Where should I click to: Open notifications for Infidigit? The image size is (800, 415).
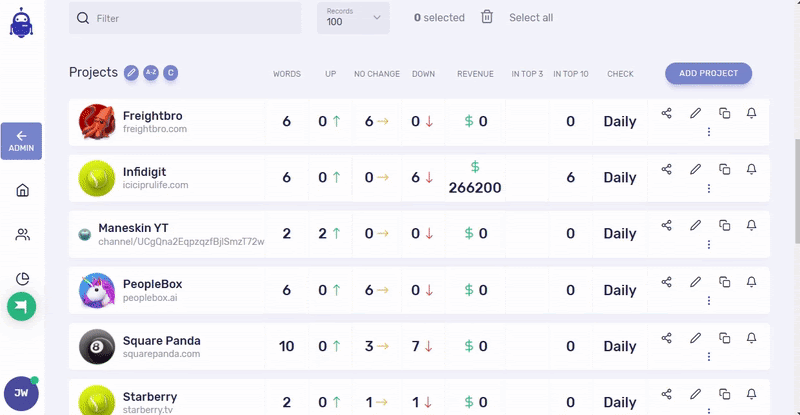pos(752,169)
